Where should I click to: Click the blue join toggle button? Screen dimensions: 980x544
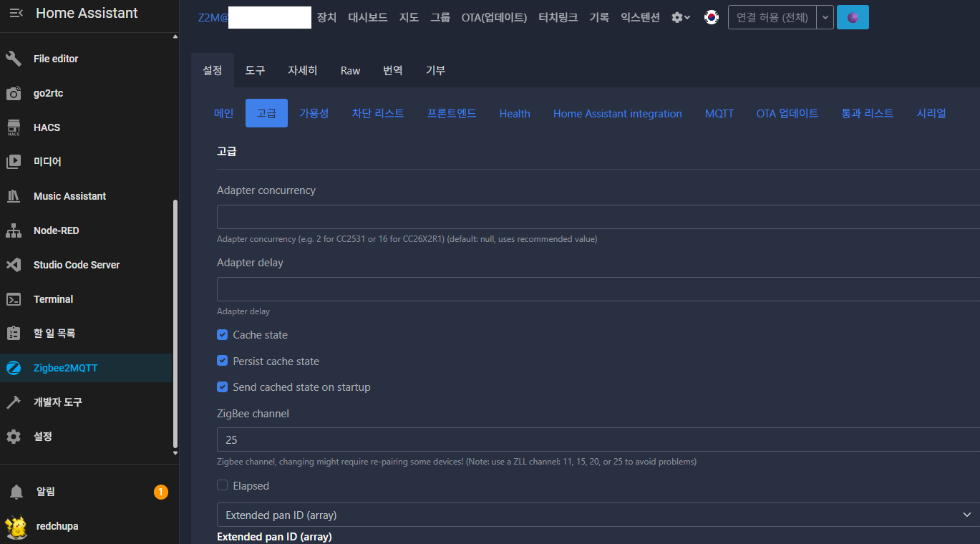(853, 17)
